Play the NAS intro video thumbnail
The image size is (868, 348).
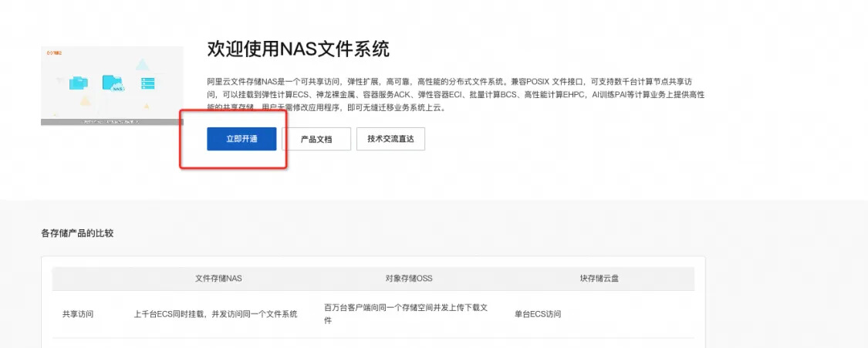(x=112, y=86)
